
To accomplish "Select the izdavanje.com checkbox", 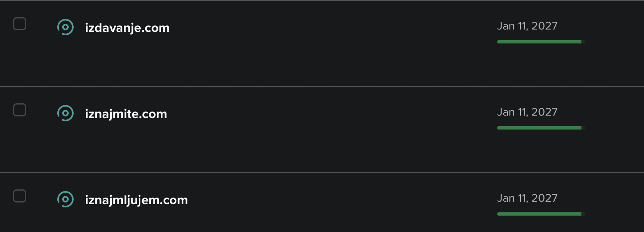I will click(x=20, y=24).
